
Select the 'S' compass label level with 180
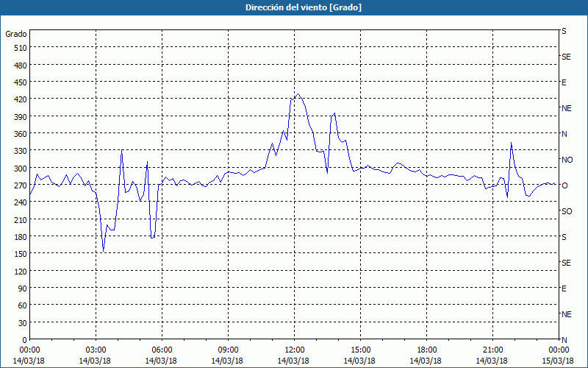pos(564,237)
